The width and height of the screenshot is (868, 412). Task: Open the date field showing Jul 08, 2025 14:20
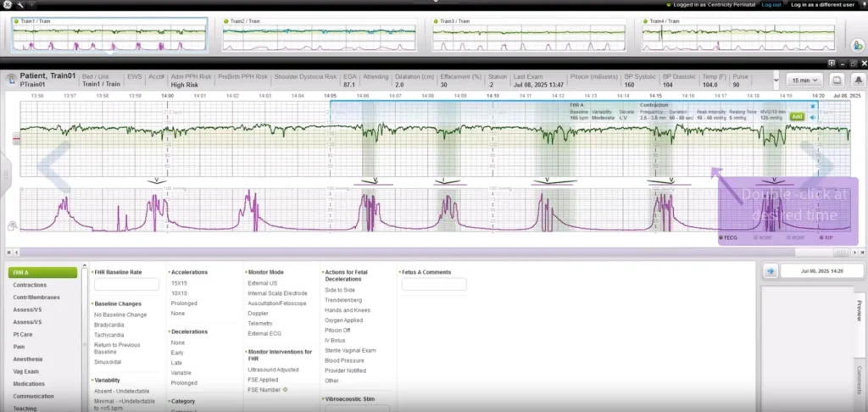click(x=822, y=271)
